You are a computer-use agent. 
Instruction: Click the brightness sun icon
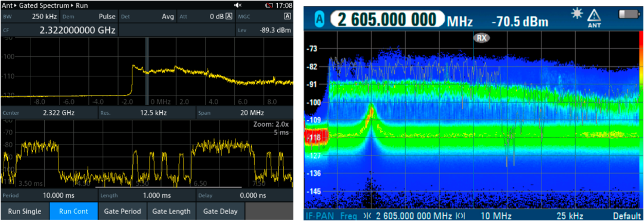(x=577, y=13)
